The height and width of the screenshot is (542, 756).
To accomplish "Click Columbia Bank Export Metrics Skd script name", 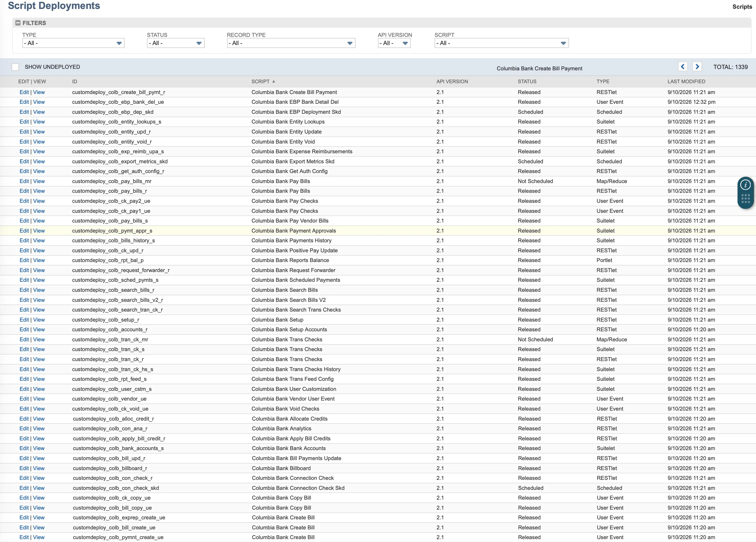I will point(293,161).
